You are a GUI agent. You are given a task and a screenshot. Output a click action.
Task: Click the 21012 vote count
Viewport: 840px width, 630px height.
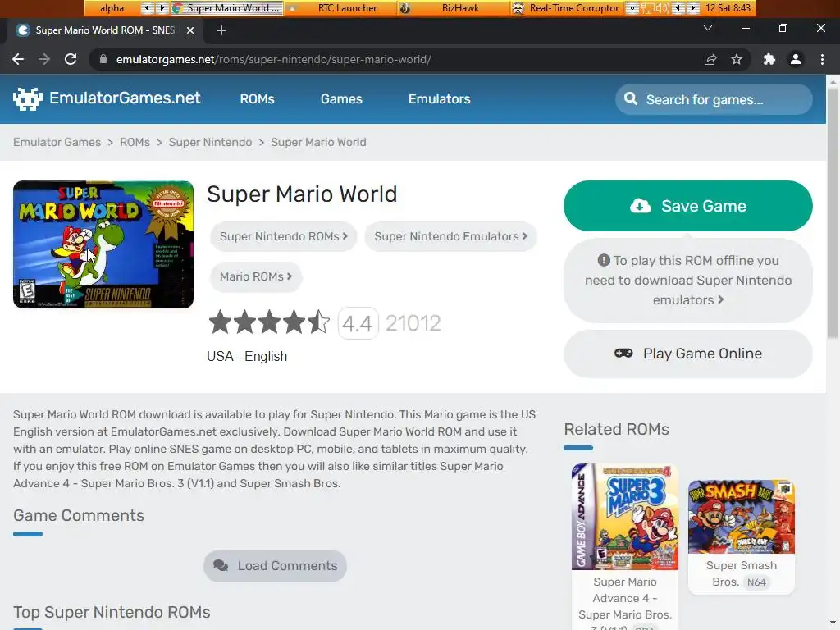pos(413,323)
